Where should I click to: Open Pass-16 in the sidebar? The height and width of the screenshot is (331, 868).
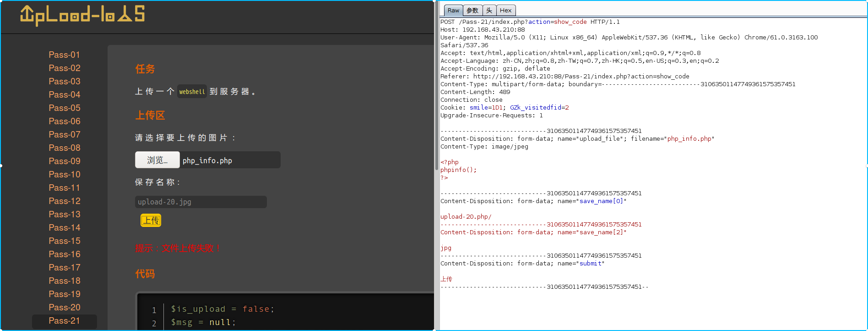tap(65, 254)
